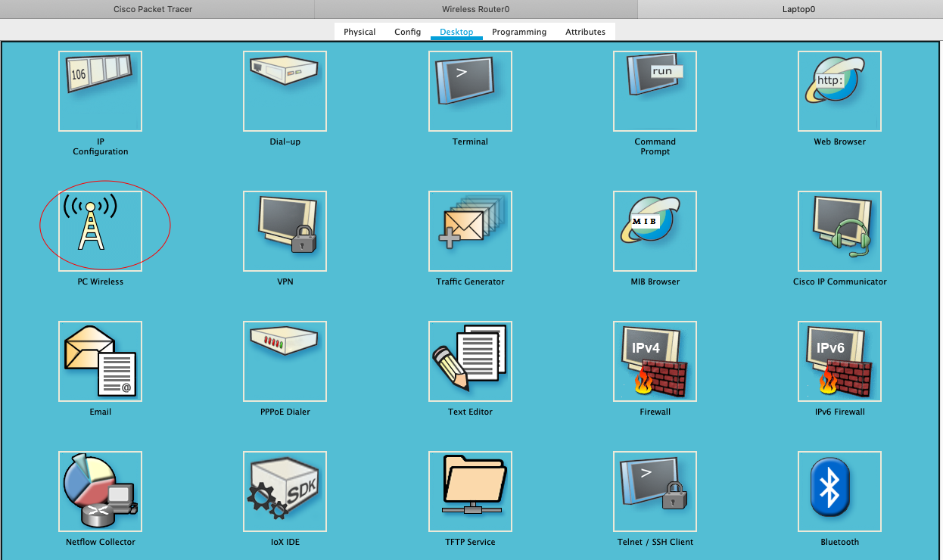The height and width of the screenshot is (560, 943).
Task: Open the PC Wireless antenna icon
Action: pyautogui.click(x=100, y=231)
